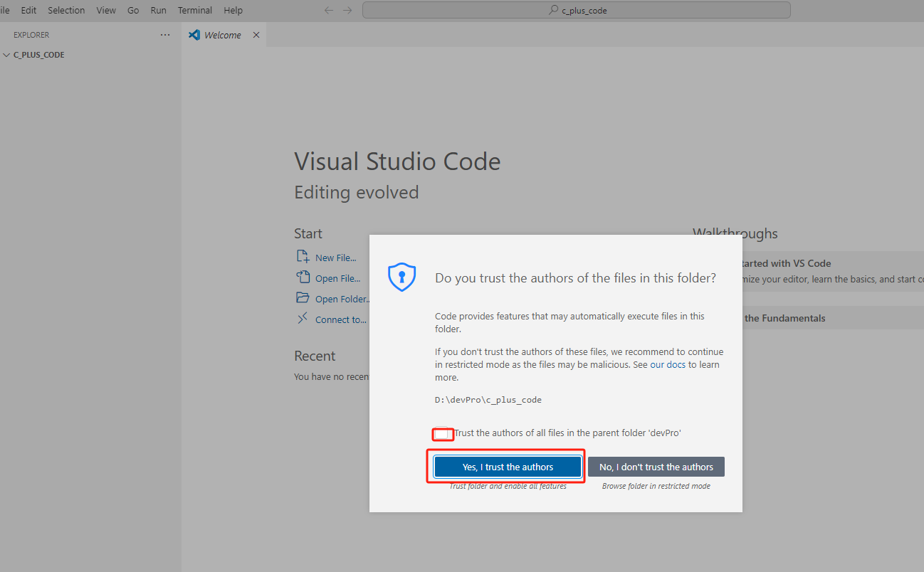Open the Edit menu
The image size is (924, 572).
click(x=28, y=10)
